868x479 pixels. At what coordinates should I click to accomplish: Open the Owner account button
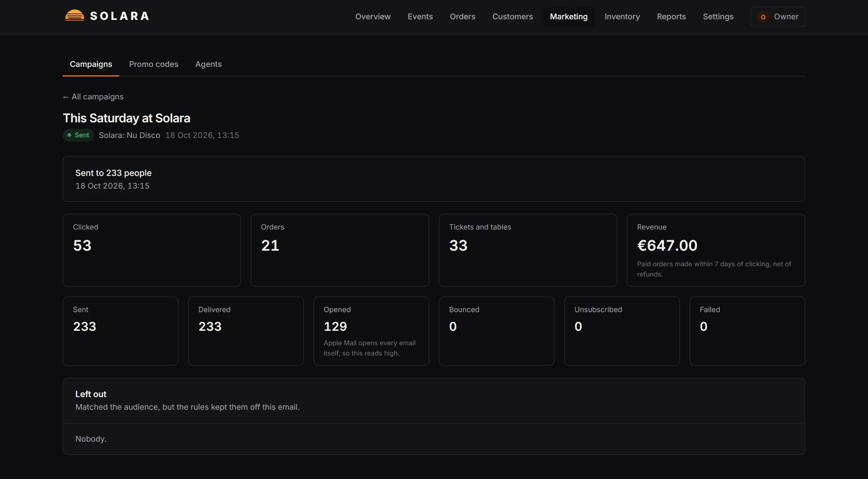click(x=778, y=17)
